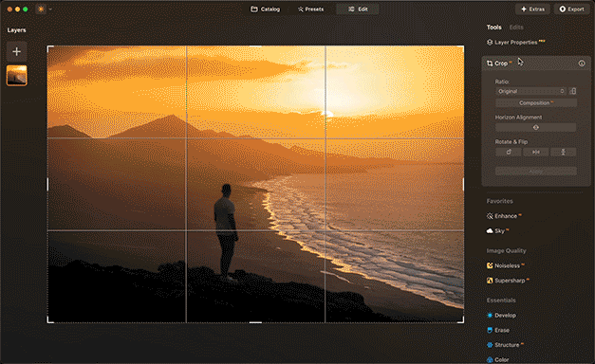Image resolution: width=595 pixels, height=364 pixels.
Task: Open the Structure AI tool
Action: click(505, 345)
